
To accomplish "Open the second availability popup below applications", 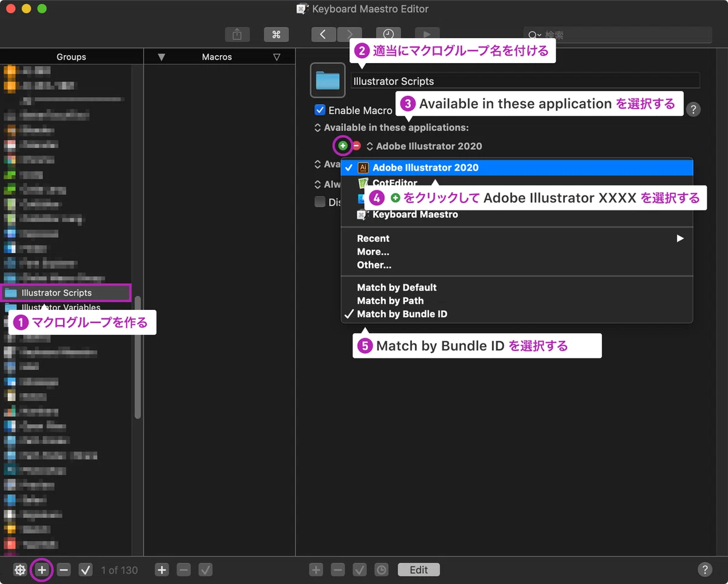I will [x=326, y=164].
